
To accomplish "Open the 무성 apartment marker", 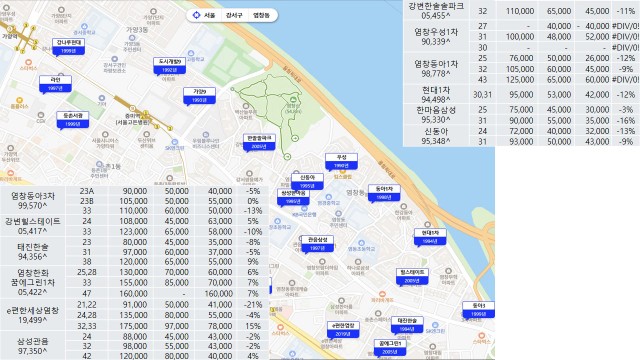I will pyautogui.click(x=341, y=162).
